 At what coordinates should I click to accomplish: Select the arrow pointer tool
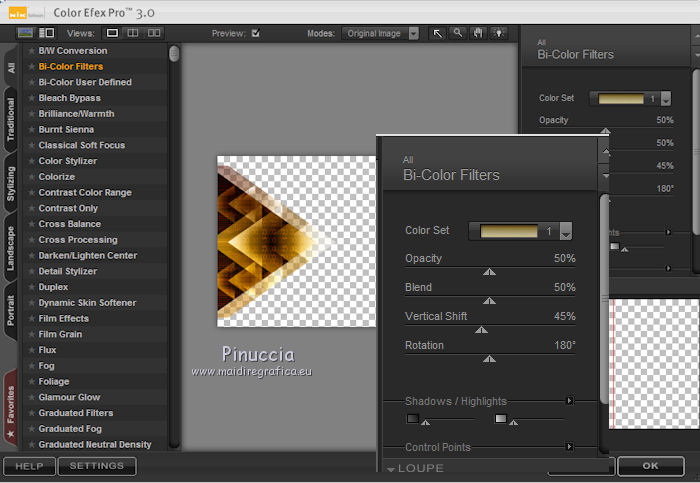pos(437,33)
